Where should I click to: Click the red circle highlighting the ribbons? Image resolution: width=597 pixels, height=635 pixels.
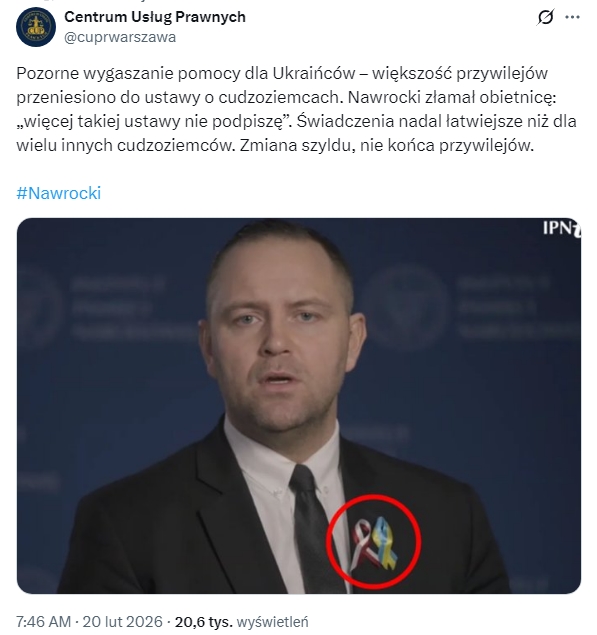pyautogui.click(x=374, y=541)
